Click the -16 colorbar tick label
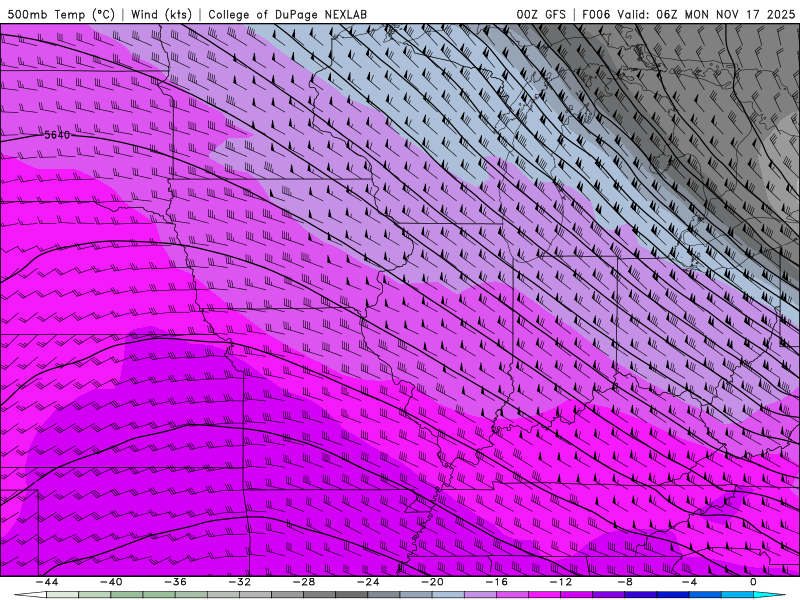The image size is (800, 600). coord(497,582)
